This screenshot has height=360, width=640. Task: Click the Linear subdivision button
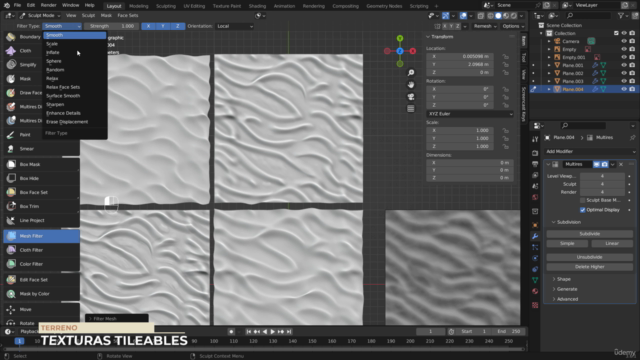[x=612, y=243]
